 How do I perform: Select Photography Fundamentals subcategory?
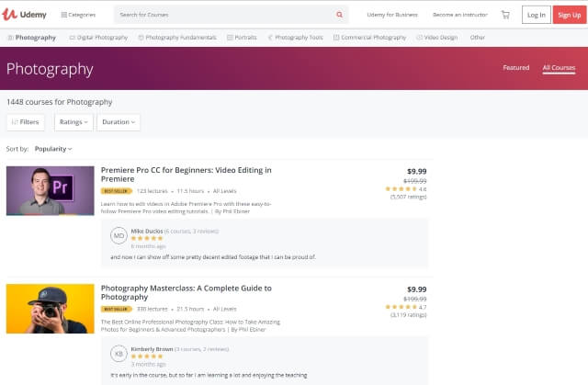(x=177, y=38)
